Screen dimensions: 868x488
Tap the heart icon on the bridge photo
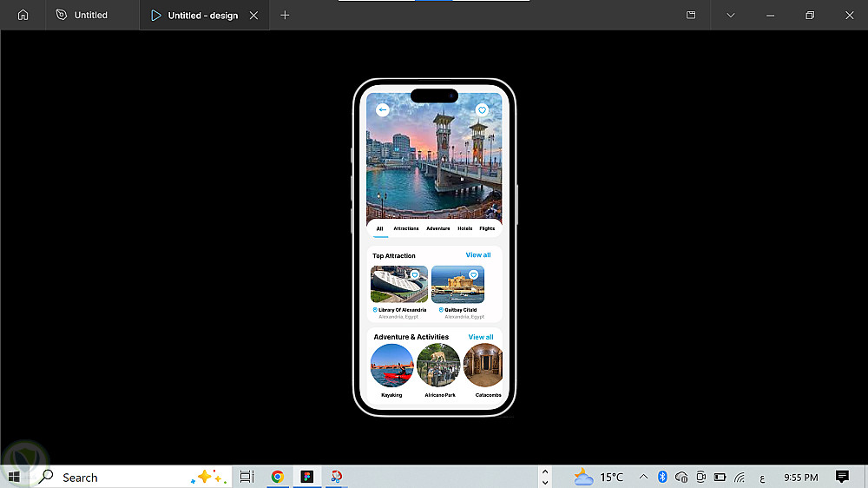point(482,110)
